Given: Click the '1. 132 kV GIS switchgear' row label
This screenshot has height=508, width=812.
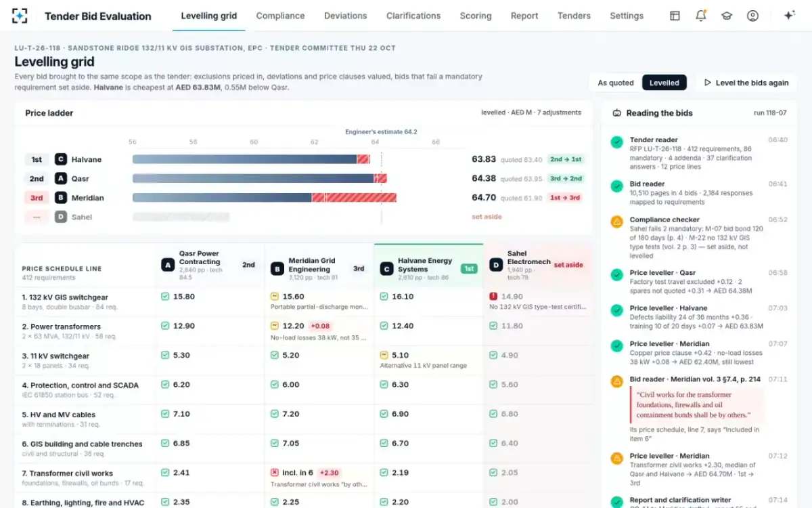Looking at the screenshot, I should 65,297.
